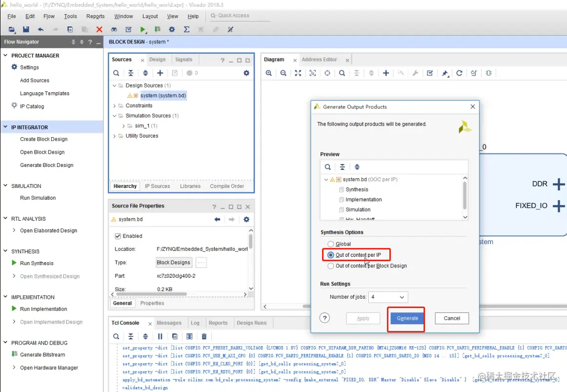Search in the Generate Output Products preview
Viewport: 567px width, 392px height.
pos(327,167)
